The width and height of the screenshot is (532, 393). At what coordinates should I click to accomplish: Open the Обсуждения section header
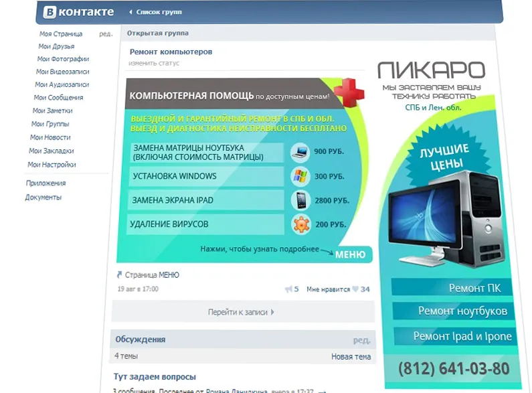(x=141, y=339)
